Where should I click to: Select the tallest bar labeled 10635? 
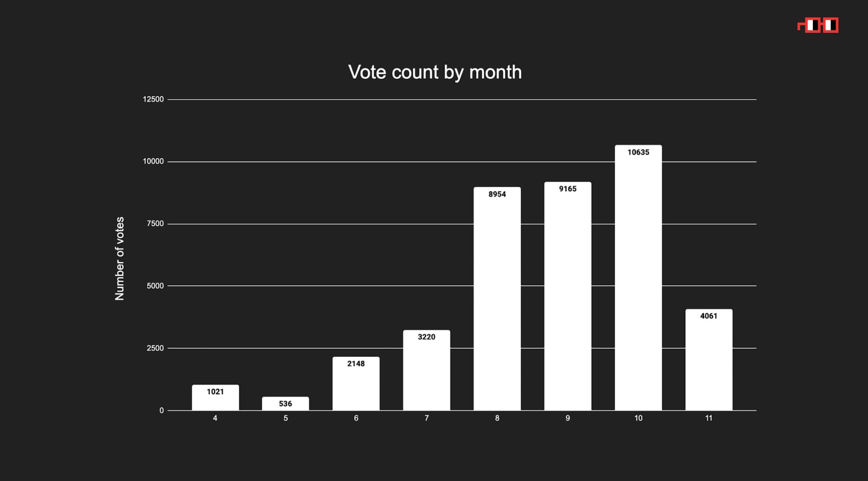(x=638, y=278)
